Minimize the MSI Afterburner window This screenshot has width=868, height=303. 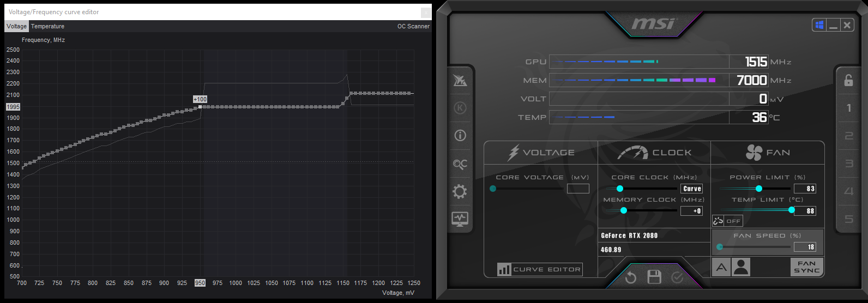coord(833,25)
